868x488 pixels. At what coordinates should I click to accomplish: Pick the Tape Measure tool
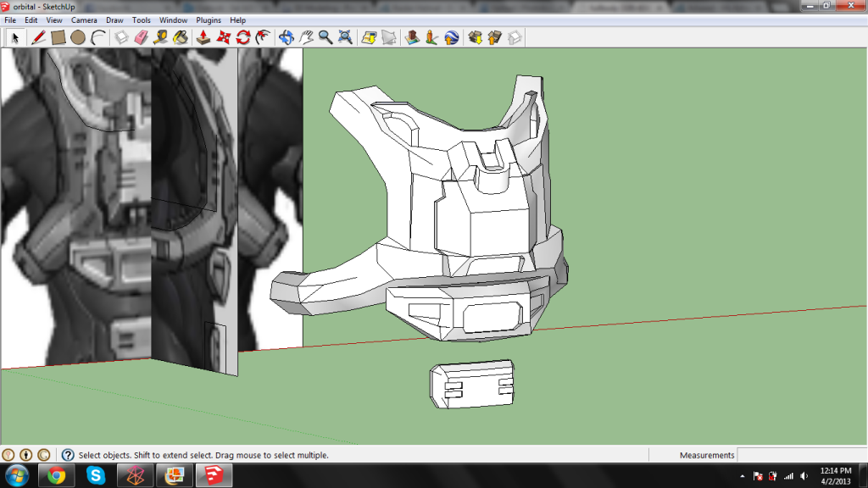[x=161, y=37]
